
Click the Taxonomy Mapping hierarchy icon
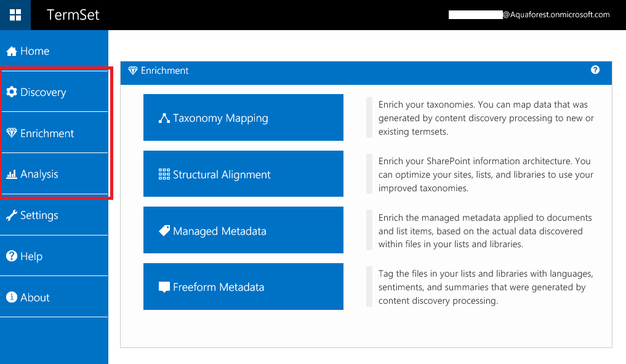tap(164, 118)
